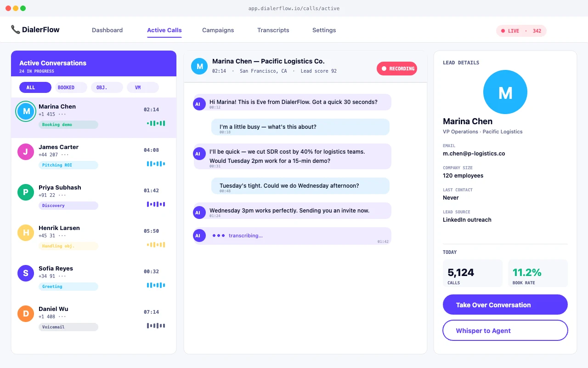This screenshot has width=588, height=368.
Task: Click Priya Subhash's green P avatar
Action: pyautogui.click(x=26, y=192)
